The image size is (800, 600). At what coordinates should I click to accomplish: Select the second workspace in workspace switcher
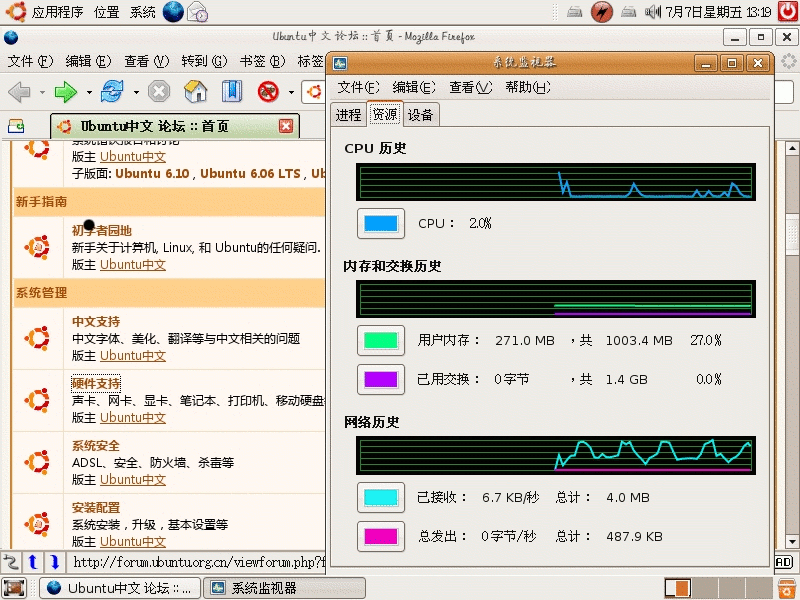705,588
